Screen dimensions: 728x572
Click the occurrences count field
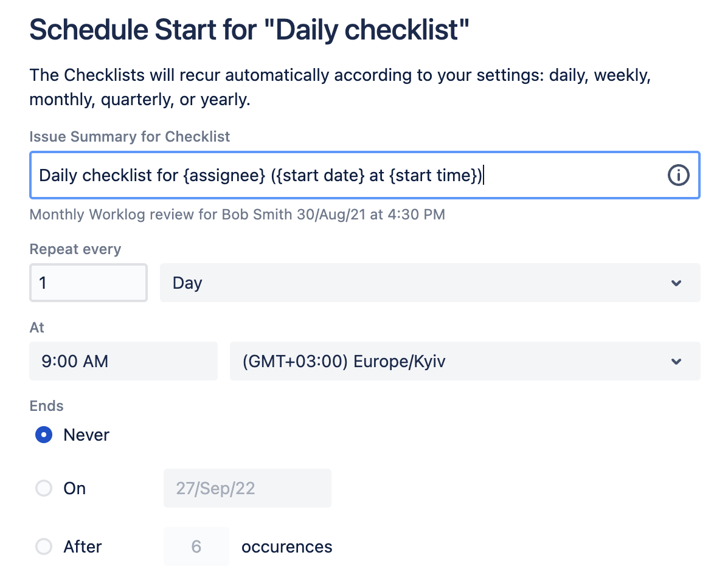coord(196,546)
